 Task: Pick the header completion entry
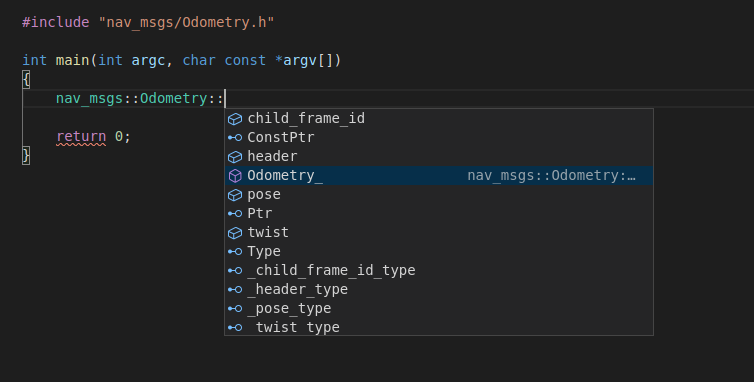pos(439,156)
